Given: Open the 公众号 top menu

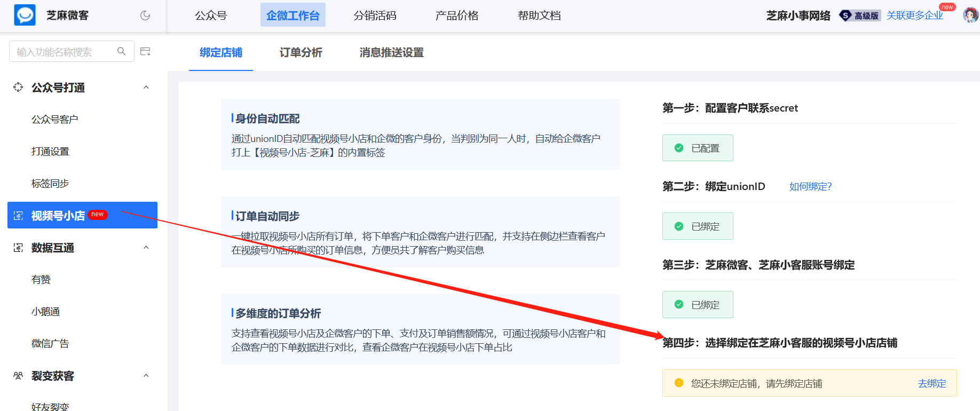Looking at the screenshot, I should pyautogui.click(x=211, y=15).
